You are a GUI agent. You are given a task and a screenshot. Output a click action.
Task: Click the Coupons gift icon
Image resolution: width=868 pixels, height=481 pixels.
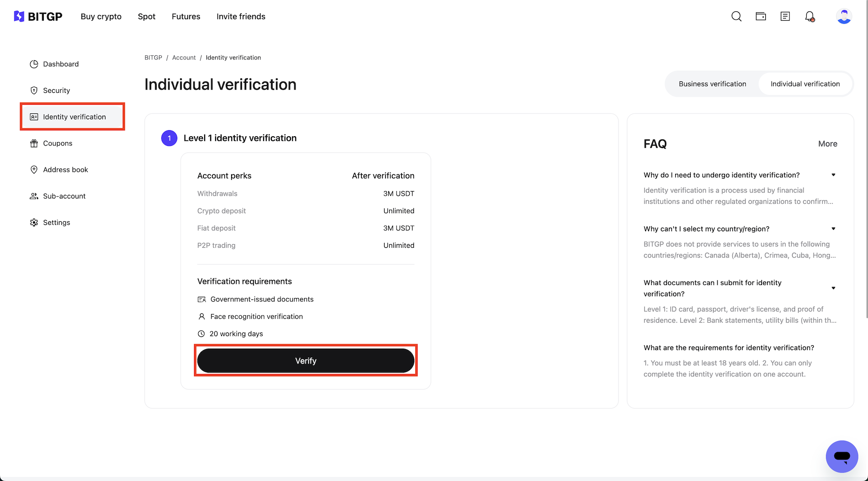click(x=34, y=144)
